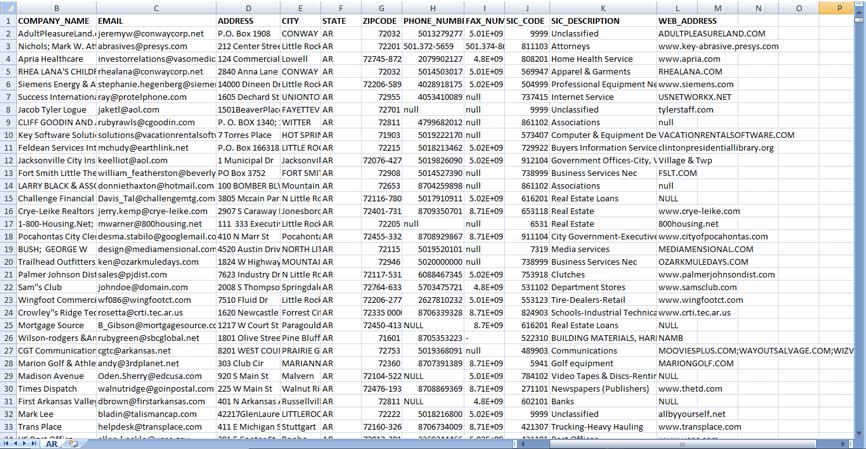The height and width of the screenshot is (449, 866).
Task: Select the Madison Avenue company cell
Action: [56, 377]
